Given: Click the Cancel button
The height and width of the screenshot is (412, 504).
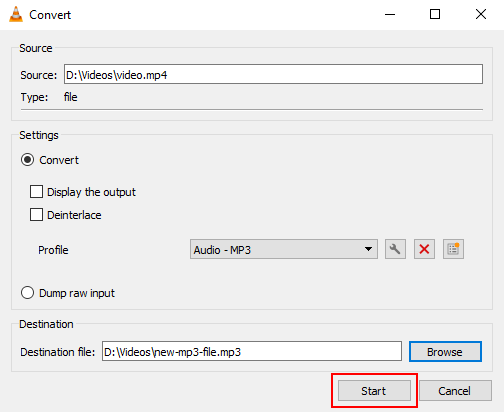Looking at the screenshot, I should [455, 391].
